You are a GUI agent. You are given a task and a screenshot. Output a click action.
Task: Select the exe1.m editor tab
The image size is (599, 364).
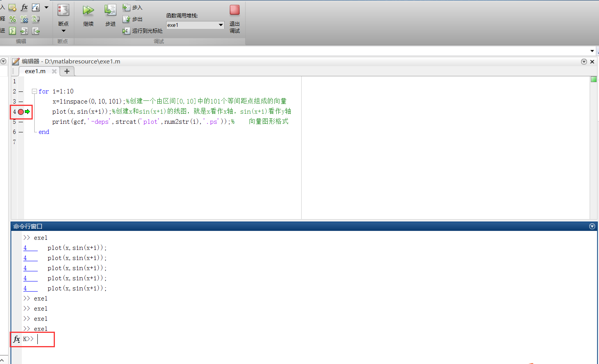35,71
